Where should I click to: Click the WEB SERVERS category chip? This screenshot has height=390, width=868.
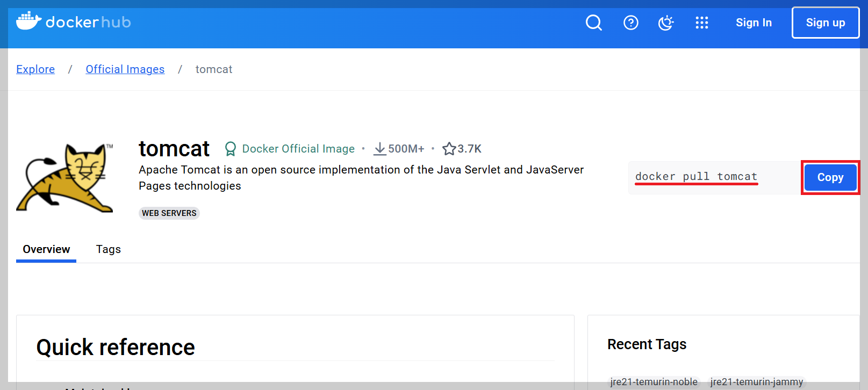(169, 213)
